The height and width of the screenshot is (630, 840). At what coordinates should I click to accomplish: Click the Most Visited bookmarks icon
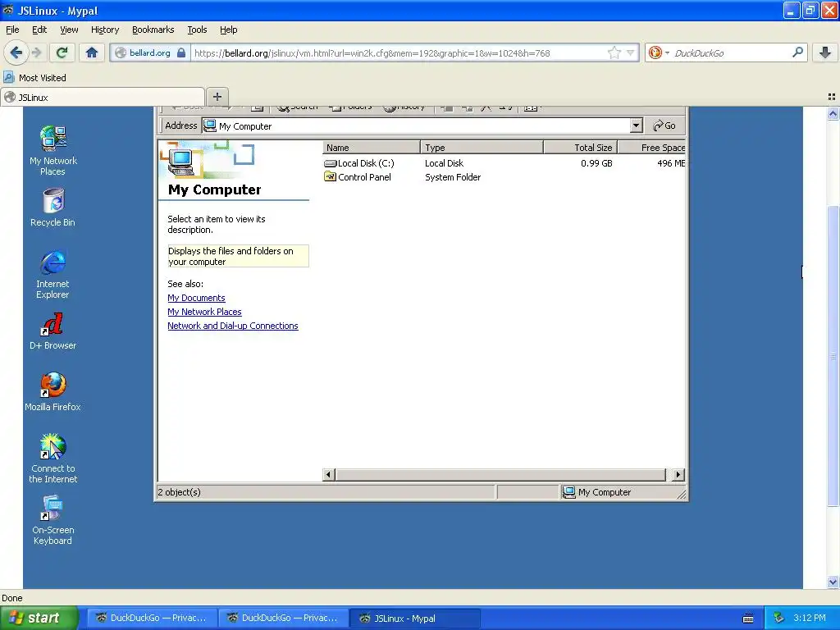(x=8, y=78)
